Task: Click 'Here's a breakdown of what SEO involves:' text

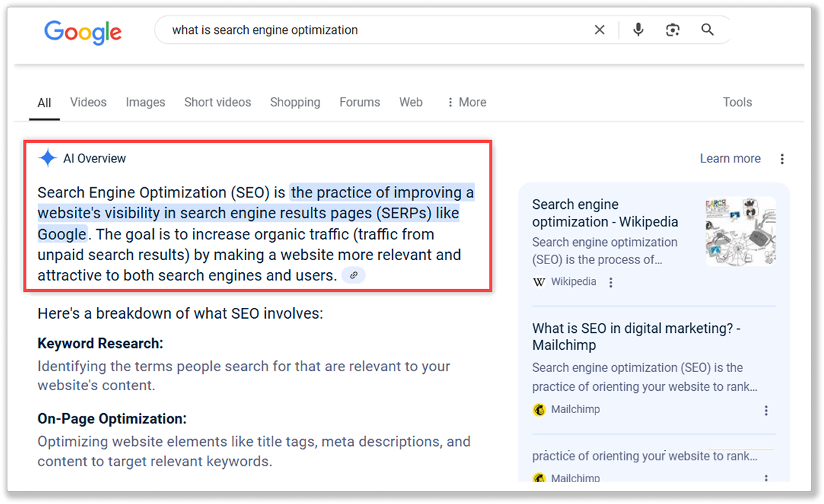Action: click(x=181, y=314)
